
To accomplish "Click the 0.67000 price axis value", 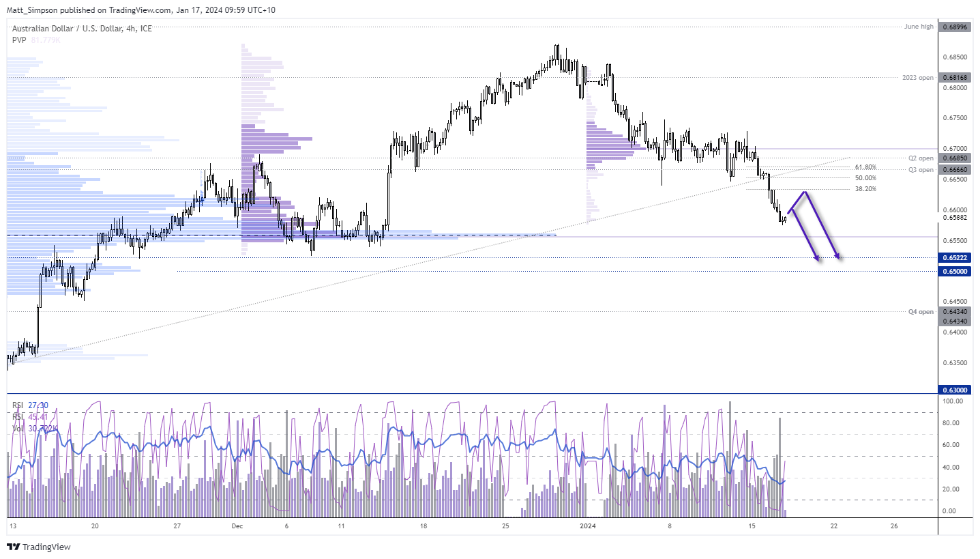I will point(956,148).
